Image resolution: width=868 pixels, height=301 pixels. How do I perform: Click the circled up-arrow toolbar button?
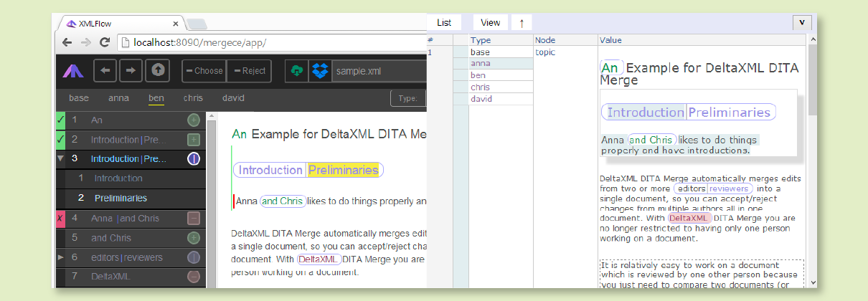click(157, 70)
